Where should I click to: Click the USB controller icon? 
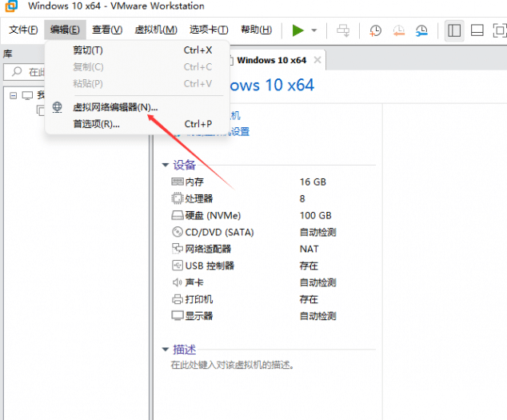[x=178, y=266]
